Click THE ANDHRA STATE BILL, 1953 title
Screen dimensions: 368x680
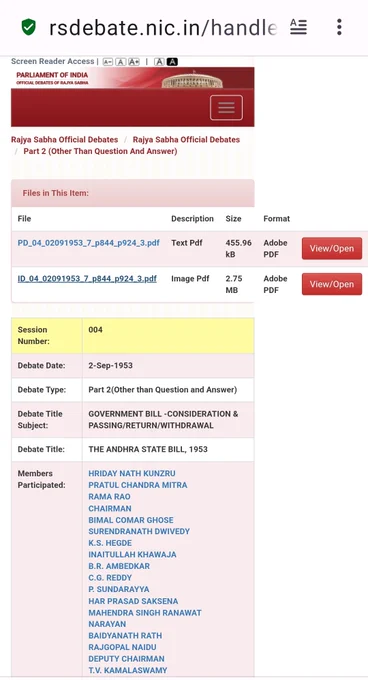[148, 449]
